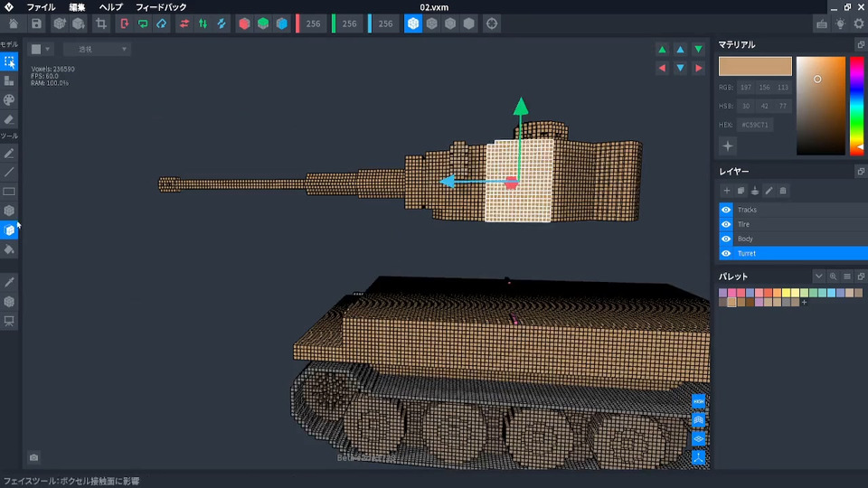
Task: Toggle the third cube display mode icon
Action: click(x=450, y=23)
